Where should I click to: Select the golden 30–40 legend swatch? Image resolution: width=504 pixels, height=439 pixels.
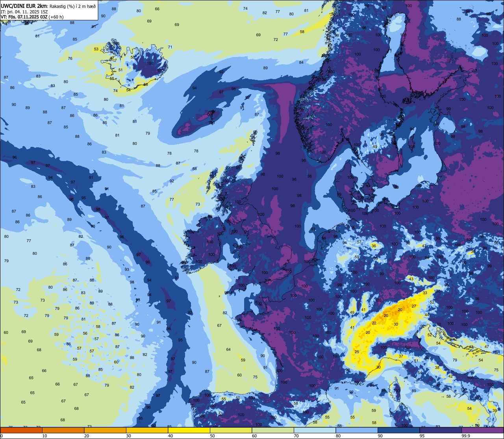147,430
